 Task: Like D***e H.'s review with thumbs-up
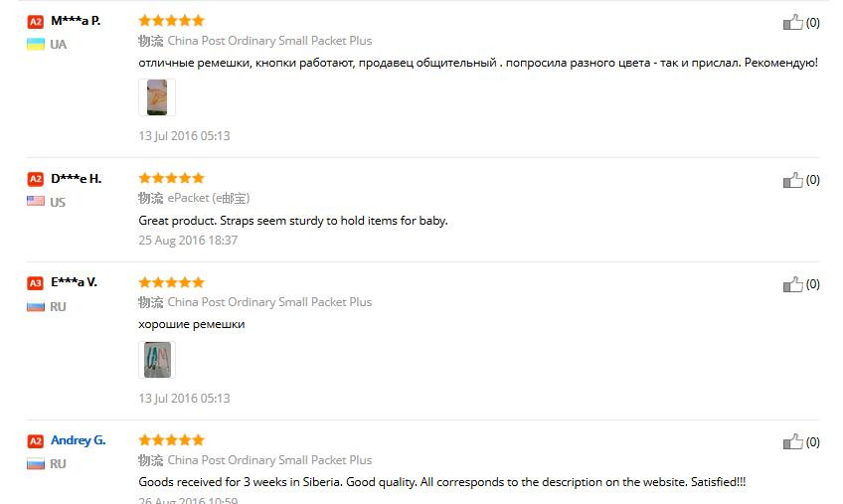pos(792,180)
